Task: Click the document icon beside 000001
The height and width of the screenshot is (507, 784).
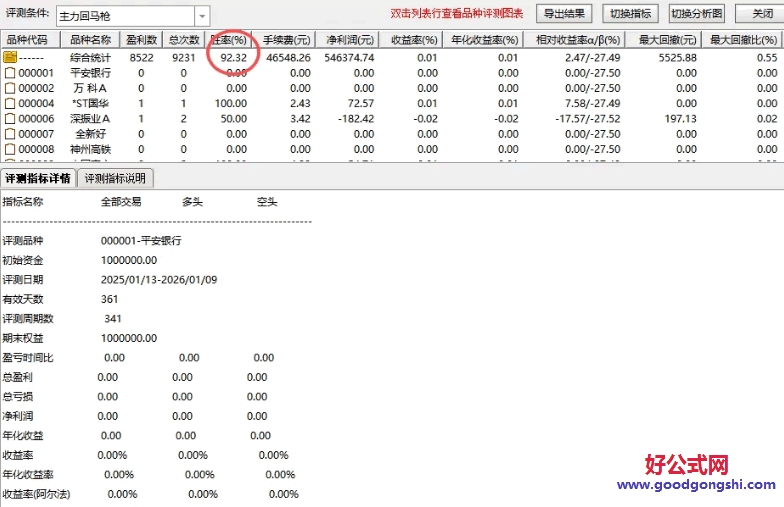Action: (x=10, y=73)
